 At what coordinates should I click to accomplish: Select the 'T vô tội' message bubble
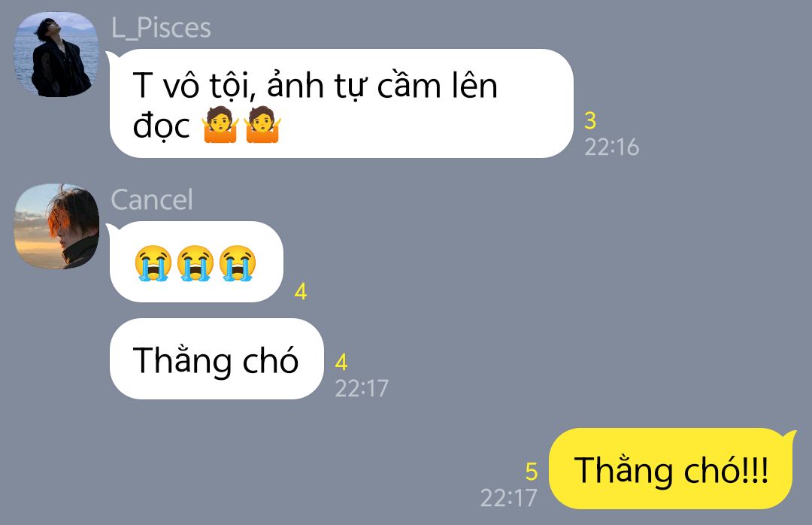(341, 103)
